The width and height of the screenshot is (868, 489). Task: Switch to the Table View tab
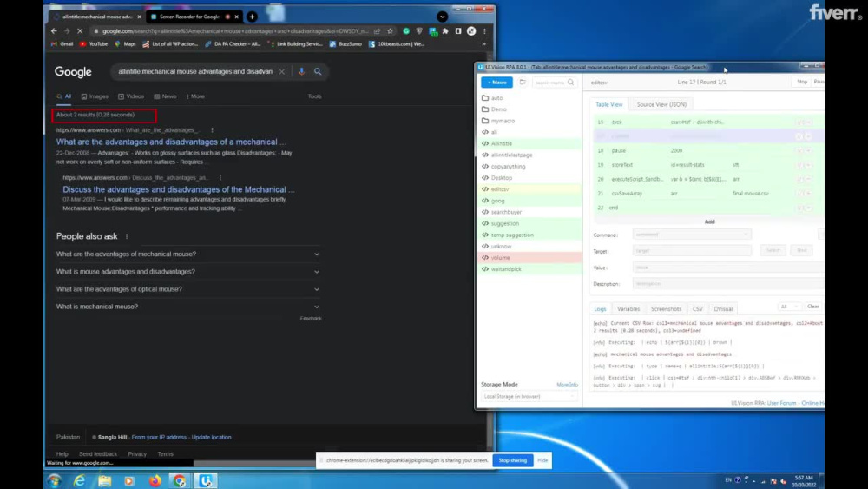(609, 104)
